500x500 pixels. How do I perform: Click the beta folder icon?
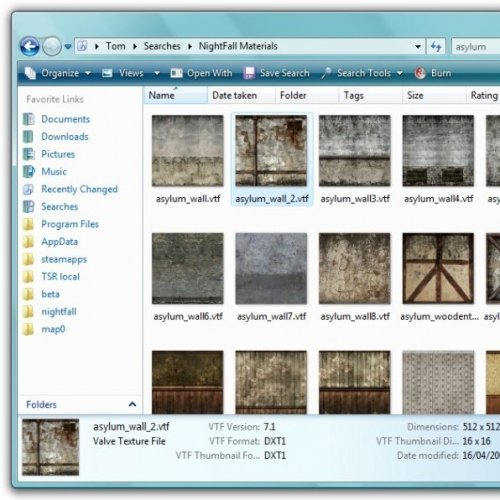29,294
